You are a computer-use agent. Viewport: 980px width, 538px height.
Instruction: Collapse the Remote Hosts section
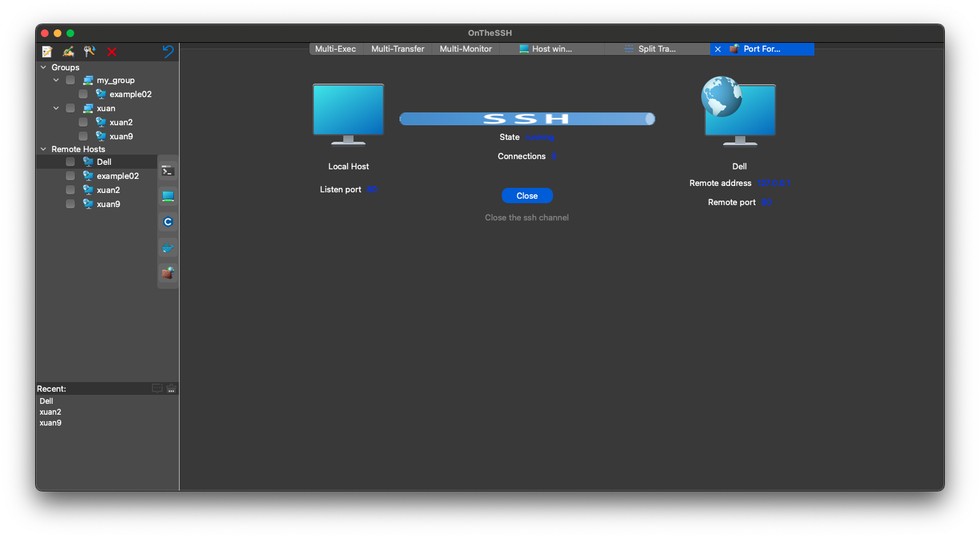click(43, 150)
